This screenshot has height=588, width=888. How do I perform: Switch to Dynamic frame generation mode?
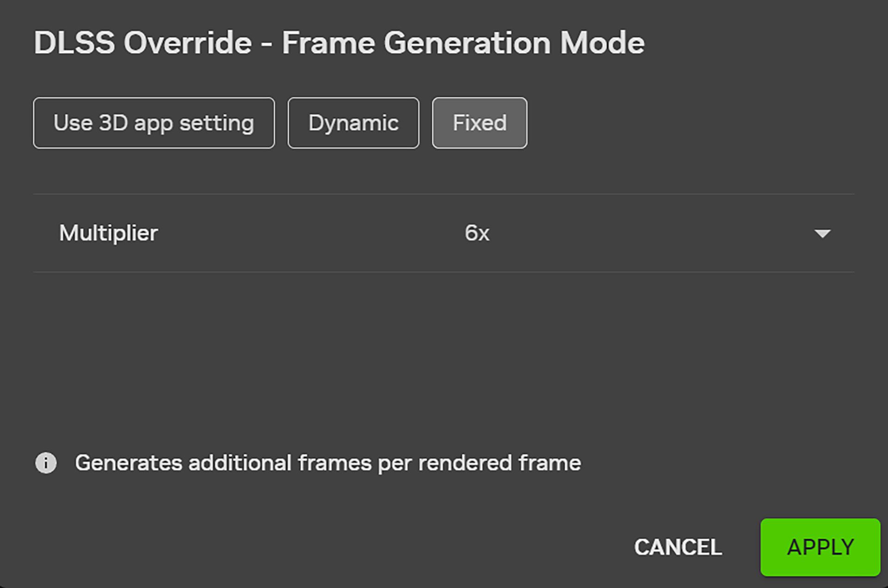click(353, 123)
